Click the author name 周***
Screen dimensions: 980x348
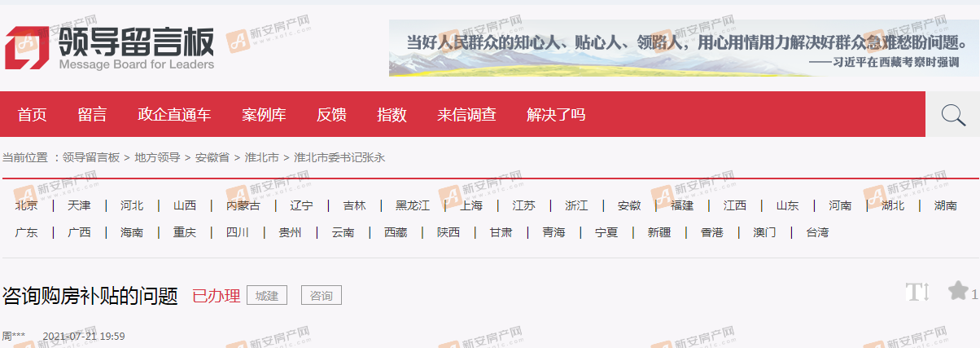click(x=13, y=336)
